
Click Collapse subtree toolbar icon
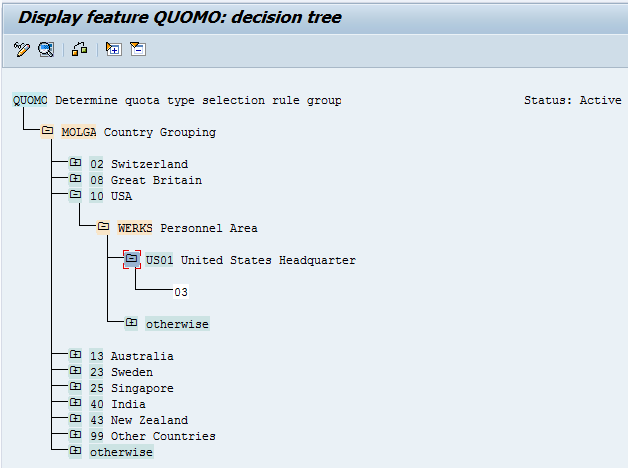(137, 49)
